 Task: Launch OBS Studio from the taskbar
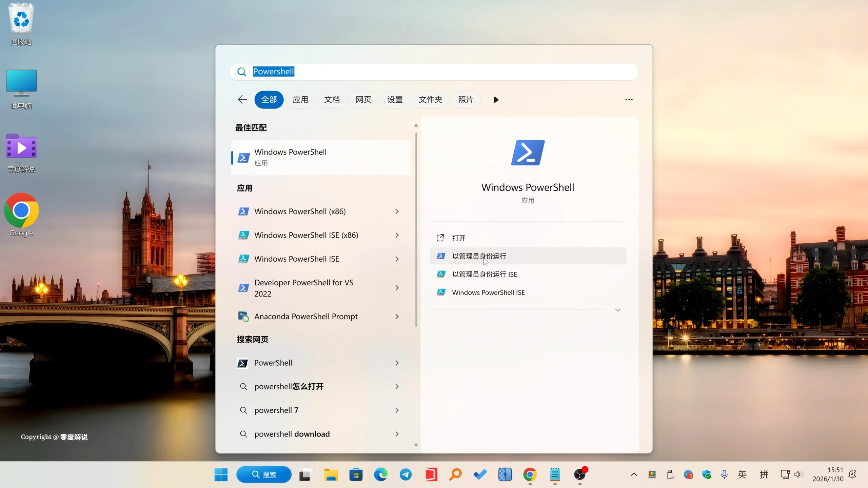tap(580, 474)
